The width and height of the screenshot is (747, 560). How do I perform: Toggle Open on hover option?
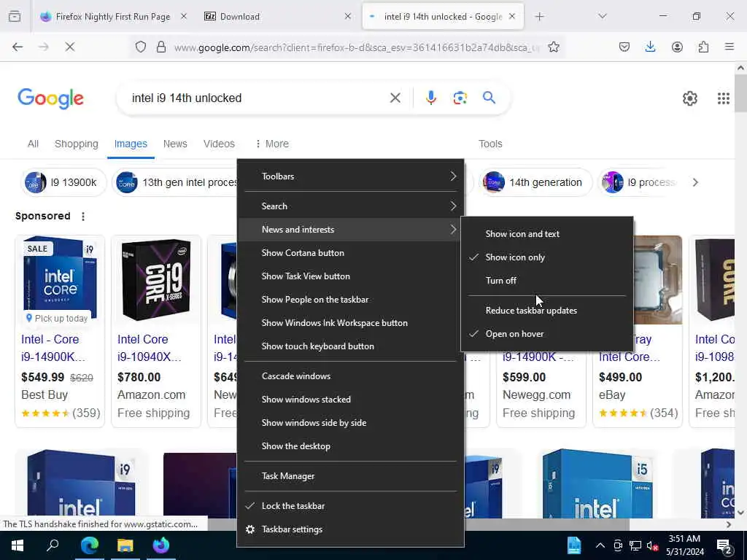547,334
